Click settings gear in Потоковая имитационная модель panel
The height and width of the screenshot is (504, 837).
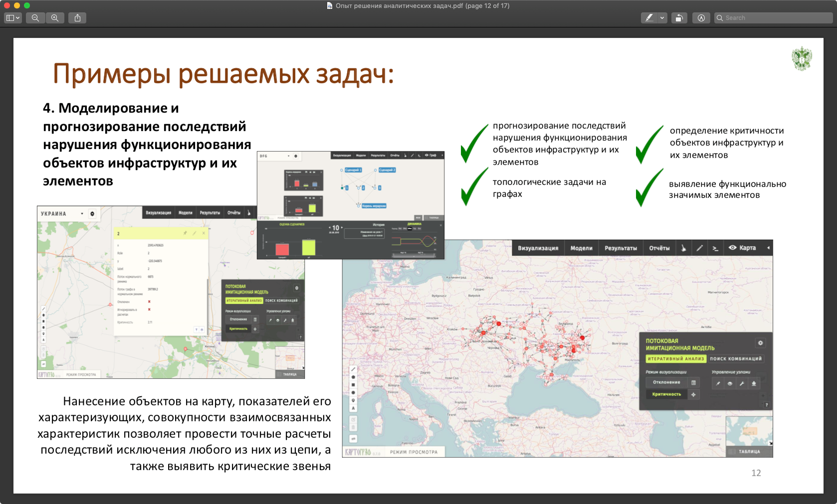(x=760, y=343)
